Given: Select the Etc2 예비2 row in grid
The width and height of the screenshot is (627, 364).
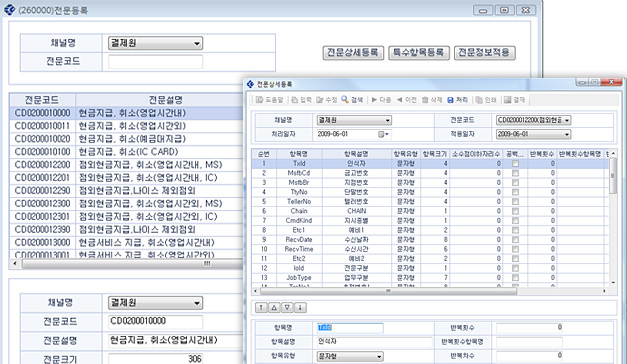Looking at the screenshot, I should point(430,259).
